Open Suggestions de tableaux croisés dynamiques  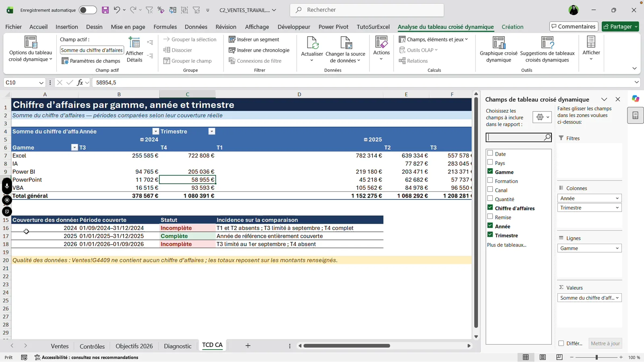547,49
